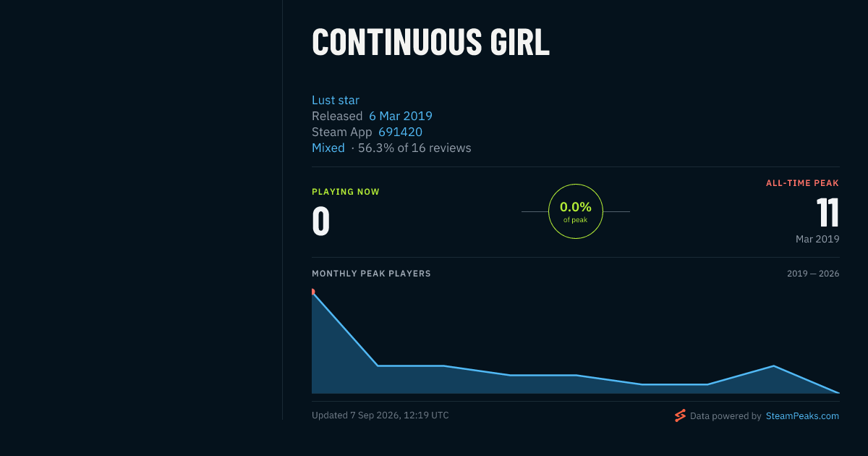Open the Lust star developer link
The image size is (868, 456).
(336, 101)
